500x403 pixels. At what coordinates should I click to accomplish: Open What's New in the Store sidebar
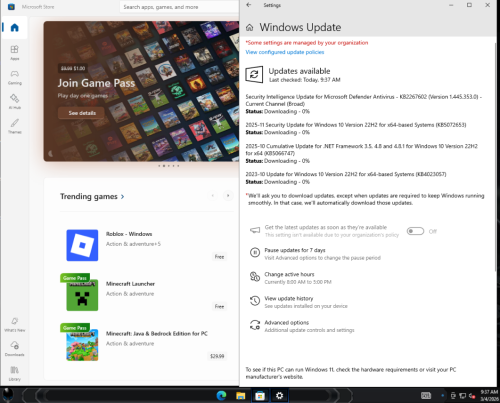(x=14, y=324)
